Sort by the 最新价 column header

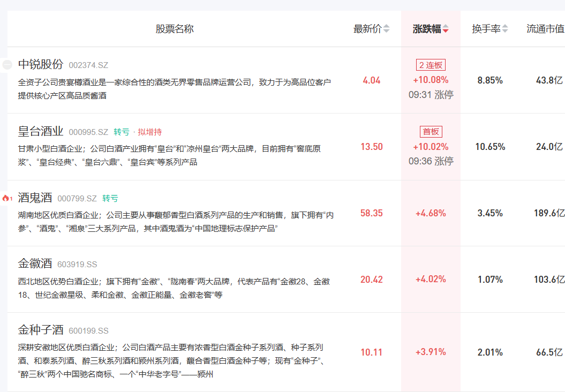[367, 29]
